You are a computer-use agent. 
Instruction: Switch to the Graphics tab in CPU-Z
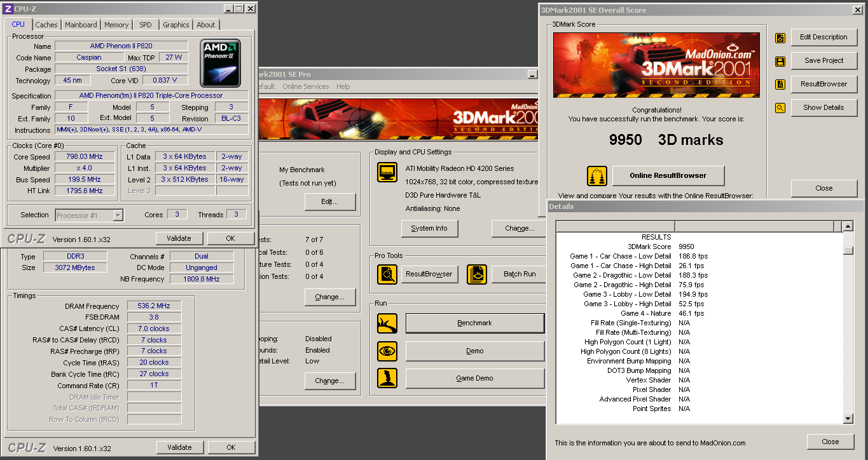tap(176, 25)
